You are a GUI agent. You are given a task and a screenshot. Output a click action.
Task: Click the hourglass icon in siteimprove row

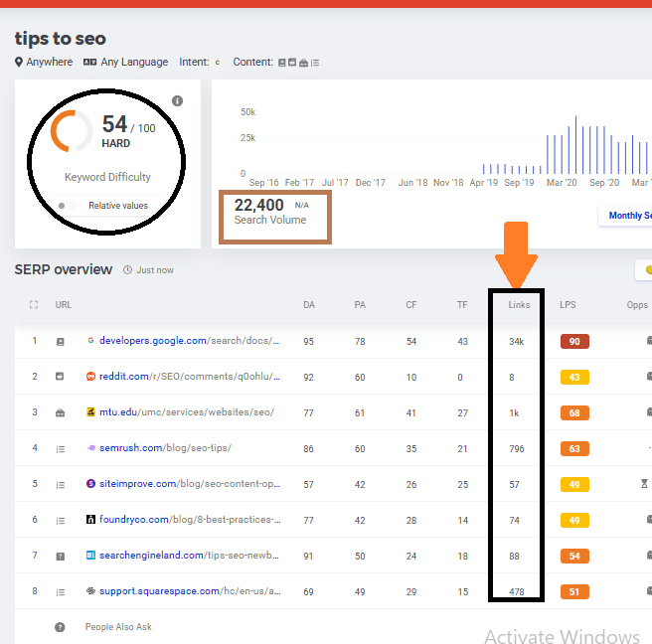click(646, 484)
